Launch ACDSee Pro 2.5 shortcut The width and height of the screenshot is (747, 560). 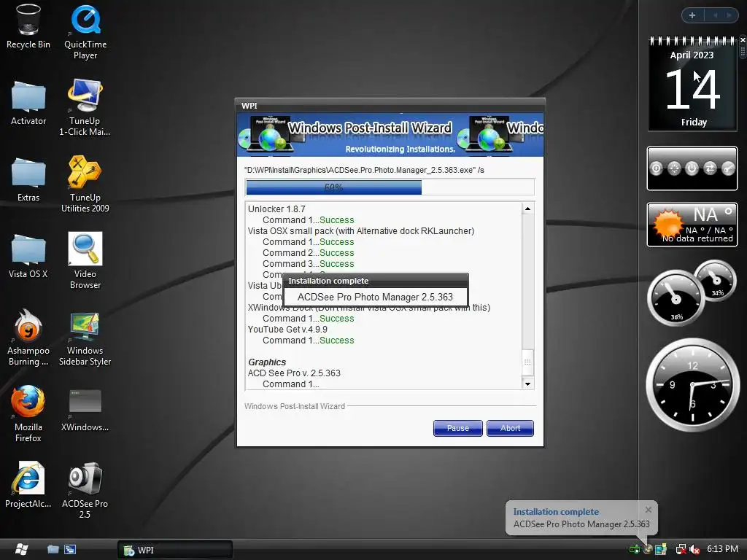coord(85,491)
